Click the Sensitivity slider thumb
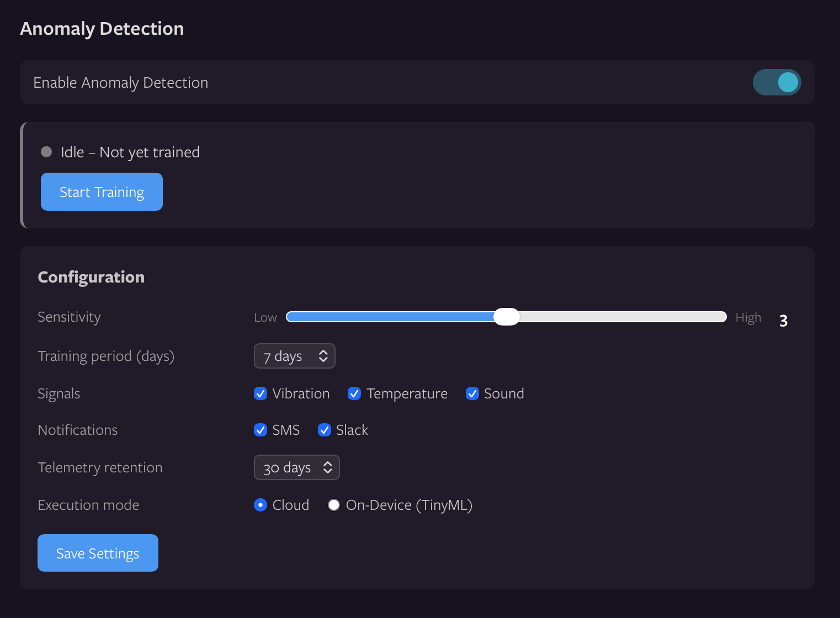This screenshot has height=618, width=840. tap(506, 317)
